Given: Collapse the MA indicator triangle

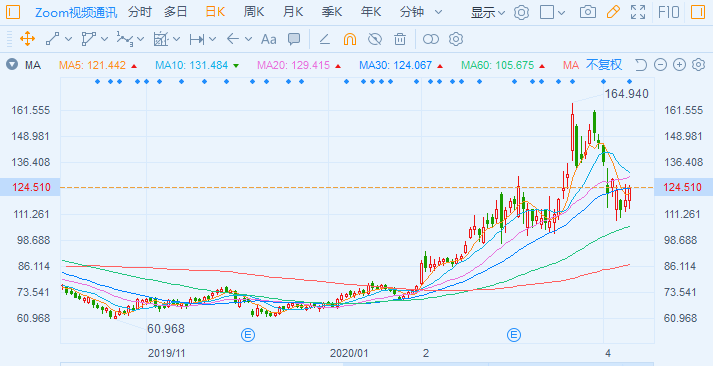Looking at the screenshot, I should (12, 65).
